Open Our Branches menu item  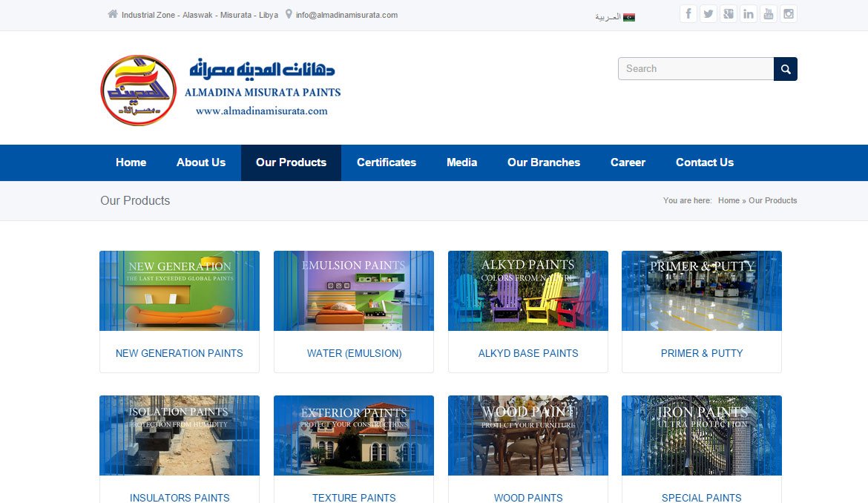[x=543, y=162]
